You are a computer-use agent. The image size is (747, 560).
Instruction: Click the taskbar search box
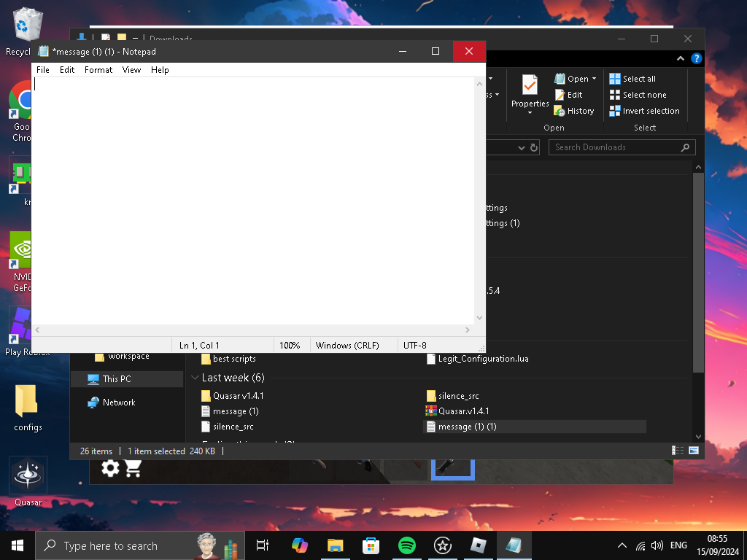tap(140, 545)
